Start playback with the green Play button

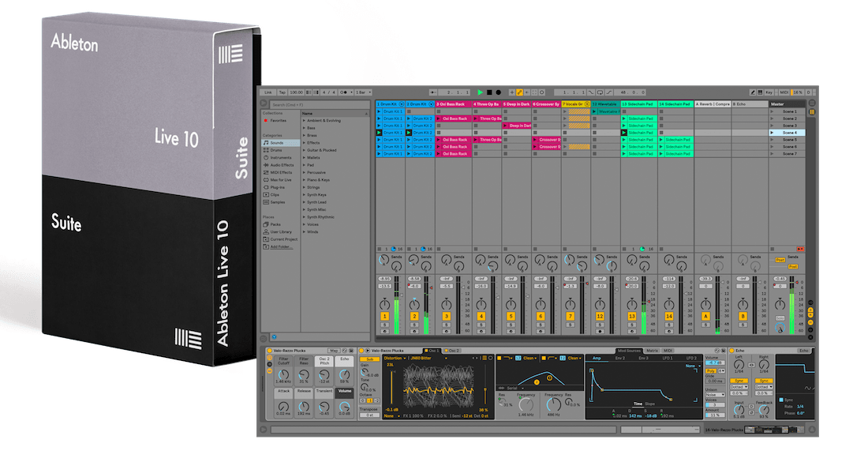(480, 92)
